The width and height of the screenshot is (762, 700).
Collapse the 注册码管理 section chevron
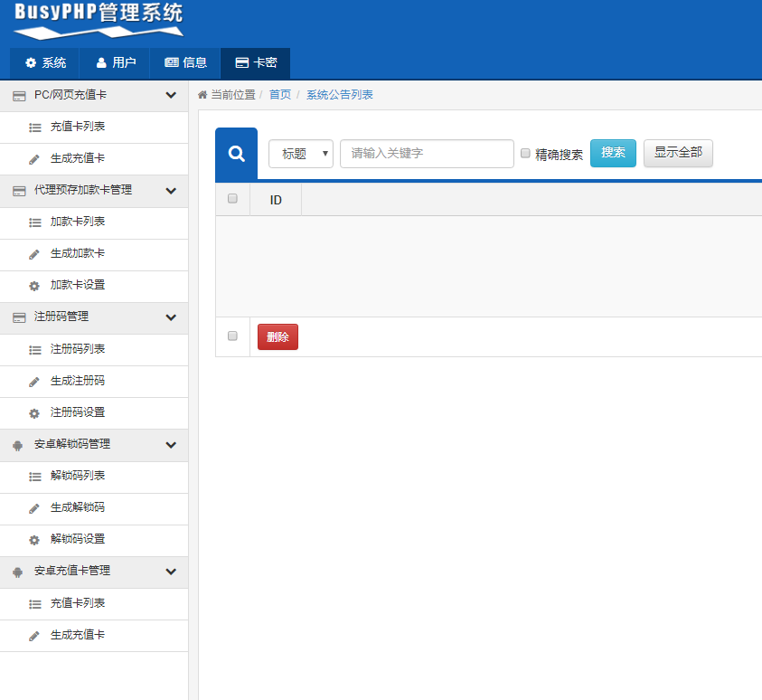(x=170, y=318)
